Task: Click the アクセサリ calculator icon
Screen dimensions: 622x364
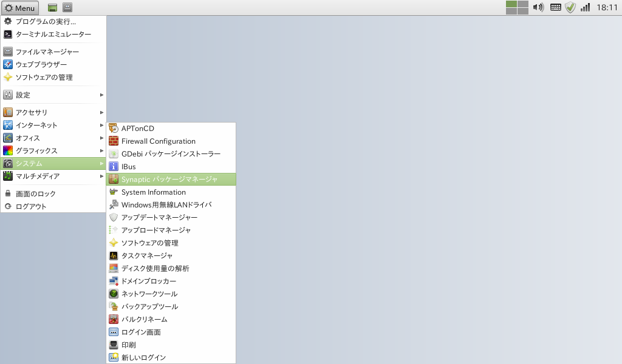Action: click(8, 112)
